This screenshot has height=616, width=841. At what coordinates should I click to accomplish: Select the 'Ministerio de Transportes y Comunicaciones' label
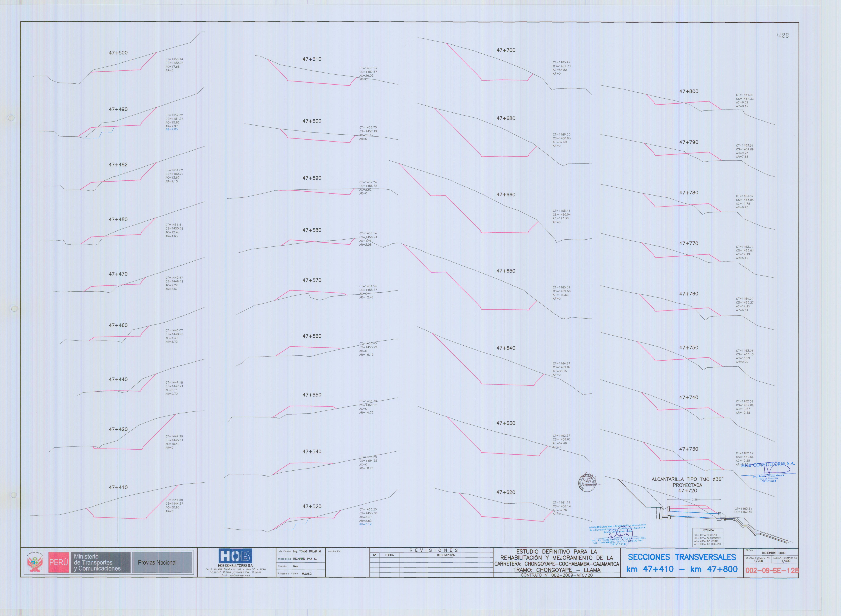[x=97, y=562]
